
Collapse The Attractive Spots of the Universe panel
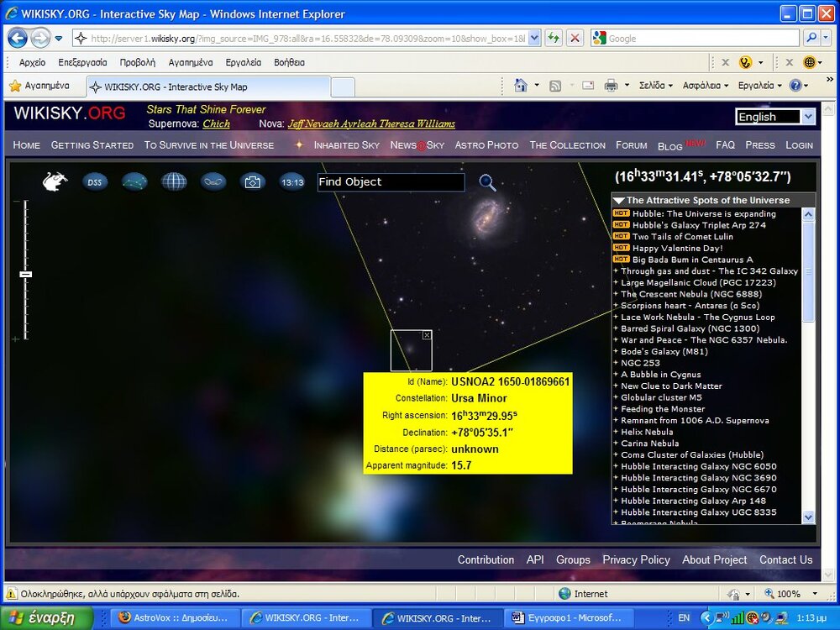click(619, 201)
